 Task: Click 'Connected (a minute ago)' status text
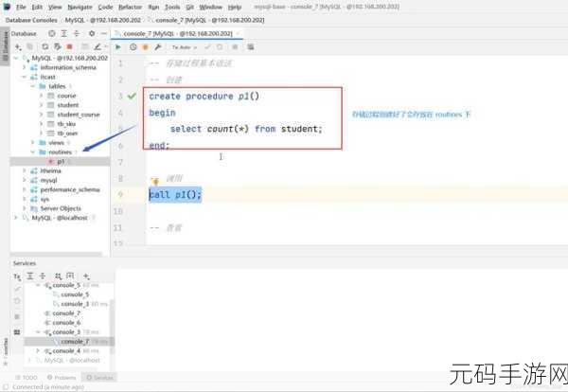[48, 387]
